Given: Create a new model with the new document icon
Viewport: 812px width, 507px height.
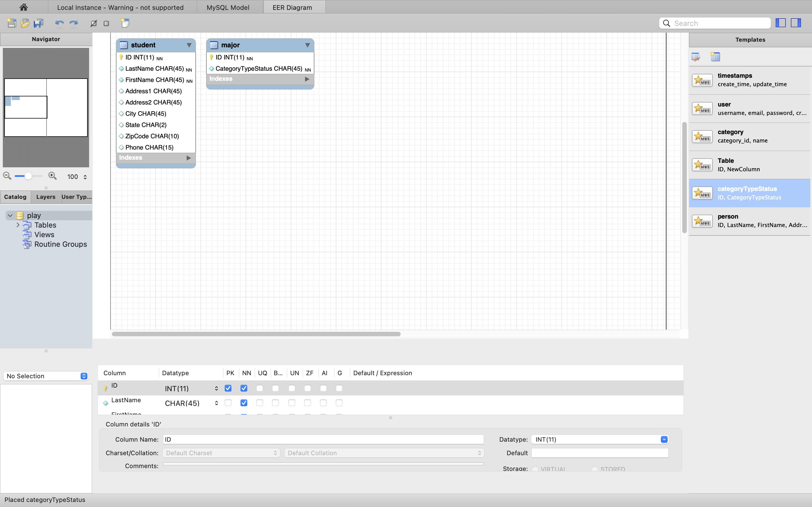Looking at the screenshot, I should [11, 23].
